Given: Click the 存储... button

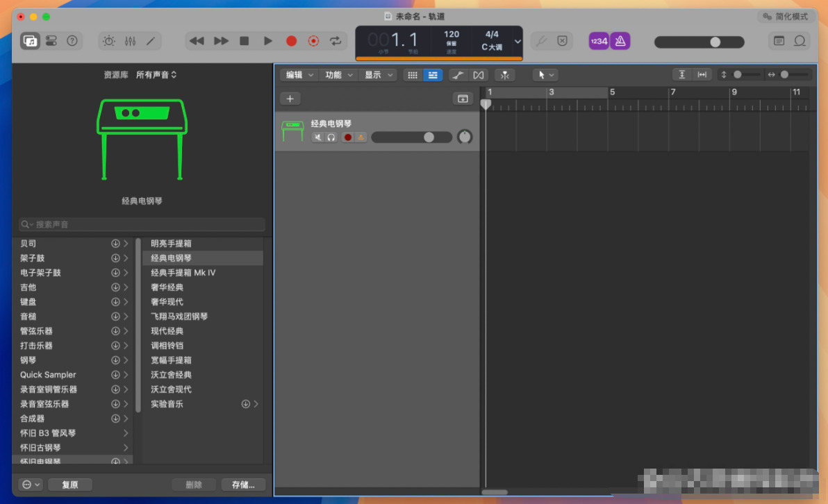Looking at the screenshot, I should click(x=243, y=485).
